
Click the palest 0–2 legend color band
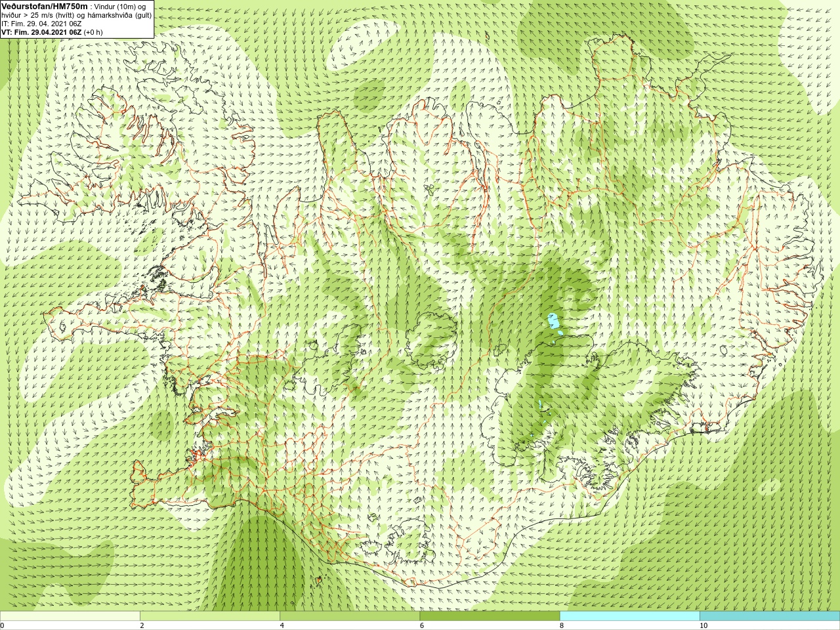pyautogui.click(x=70, y=616)
